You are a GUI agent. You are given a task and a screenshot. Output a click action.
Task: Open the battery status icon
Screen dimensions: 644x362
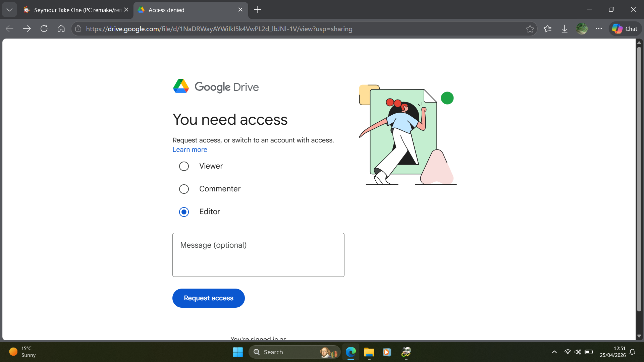point(589,352)
